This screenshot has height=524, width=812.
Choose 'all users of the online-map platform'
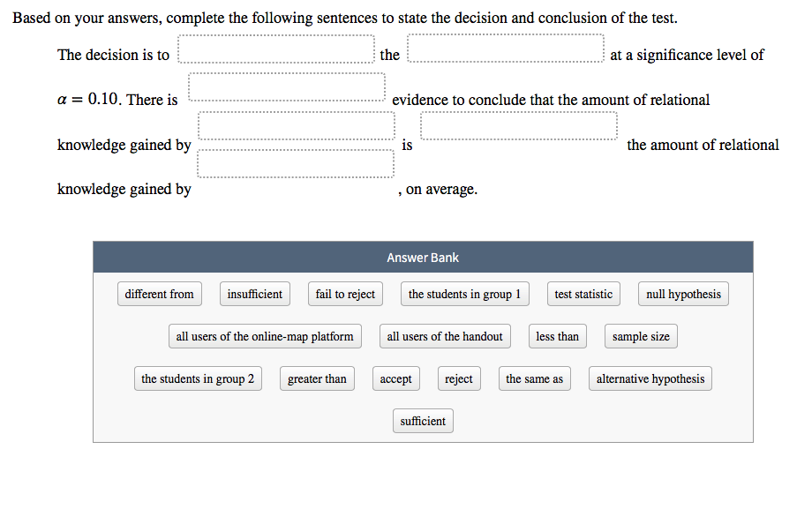click(265, 337)
